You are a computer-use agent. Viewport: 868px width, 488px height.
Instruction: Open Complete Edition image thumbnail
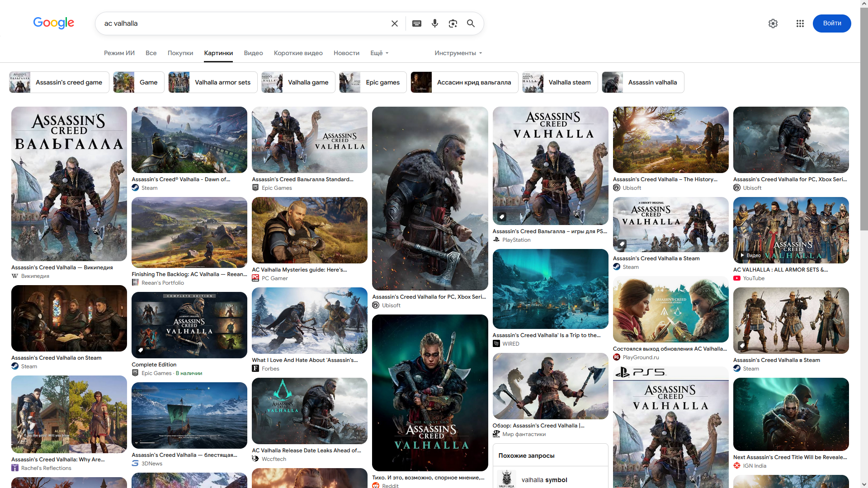pos(189,325)
